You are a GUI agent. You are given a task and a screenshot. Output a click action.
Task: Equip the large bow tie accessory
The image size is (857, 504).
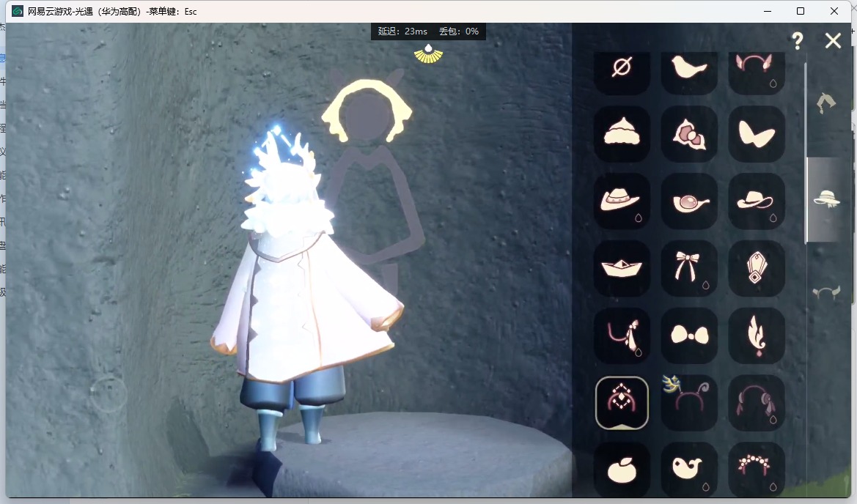tap(689, 336)
